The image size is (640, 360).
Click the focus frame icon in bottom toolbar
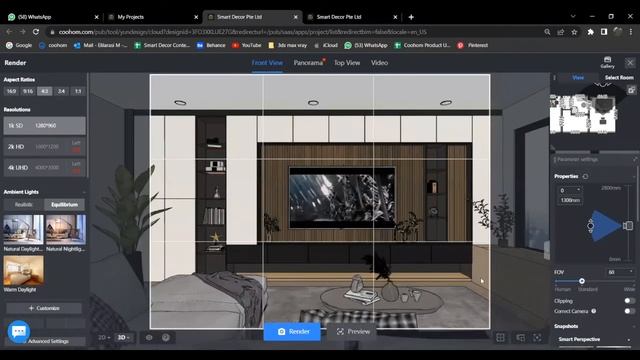point(537,338)
